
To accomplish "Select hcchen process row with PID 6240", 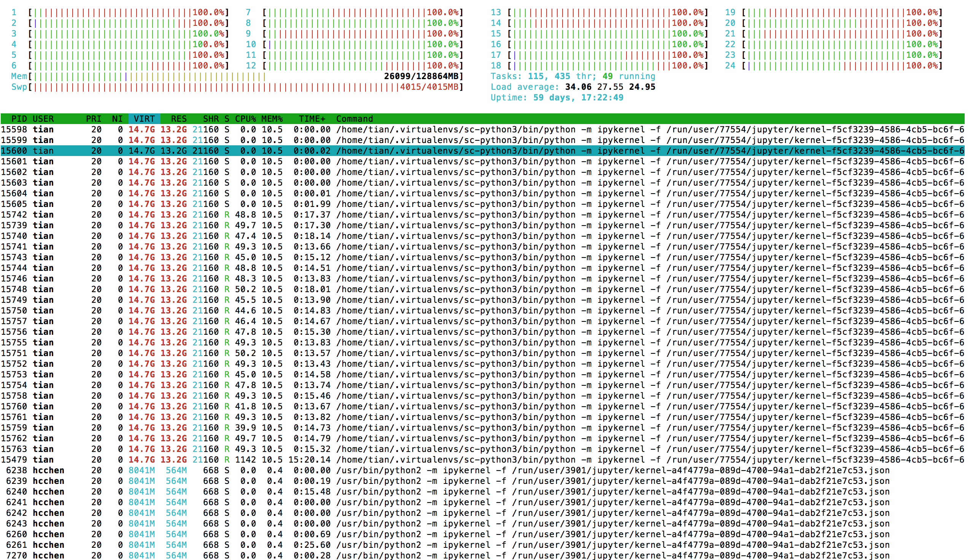I will point(482,492).
